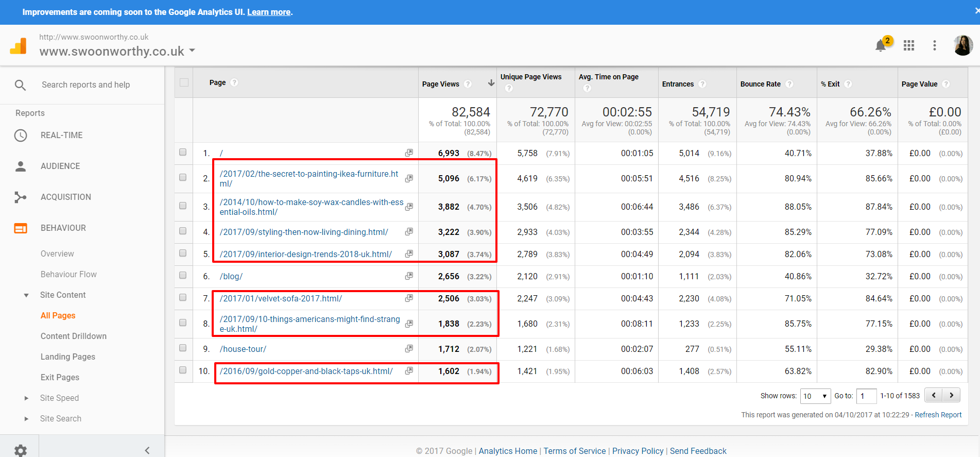Toggle the select-all checkbox in the table header

(x=184, y=82)
